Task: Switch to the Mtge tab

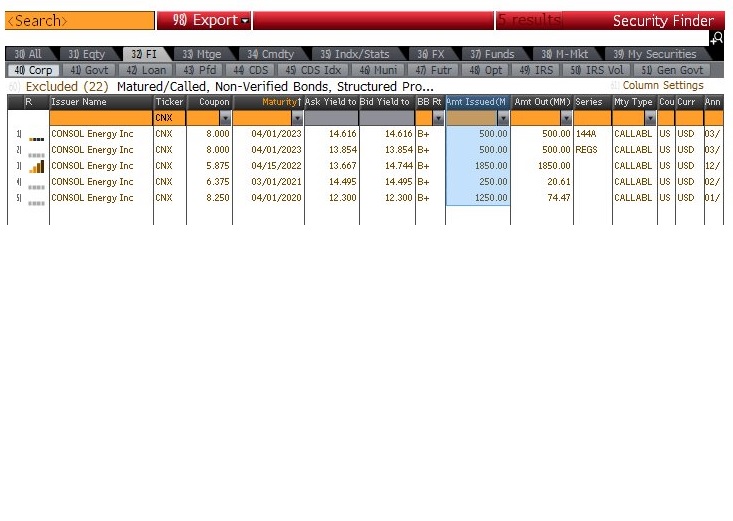Action: [x=202, y=54]
